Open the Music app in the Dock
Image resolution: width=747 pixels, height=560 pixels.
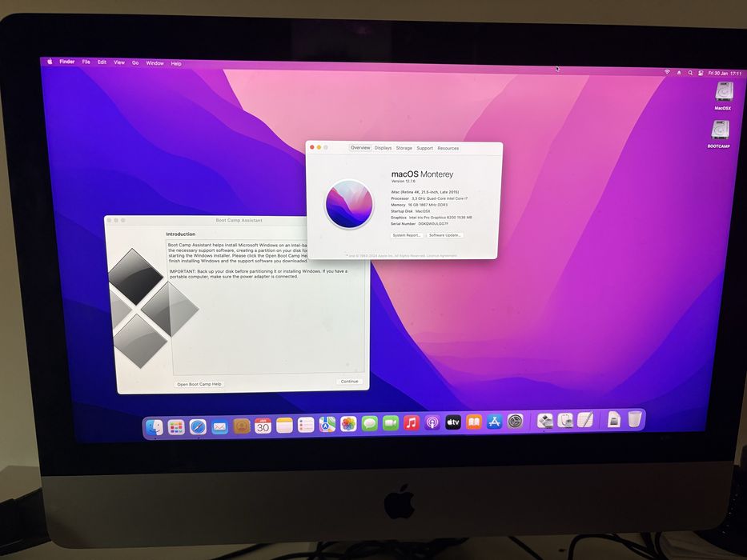pyautogui.click(x=412, y=422)
